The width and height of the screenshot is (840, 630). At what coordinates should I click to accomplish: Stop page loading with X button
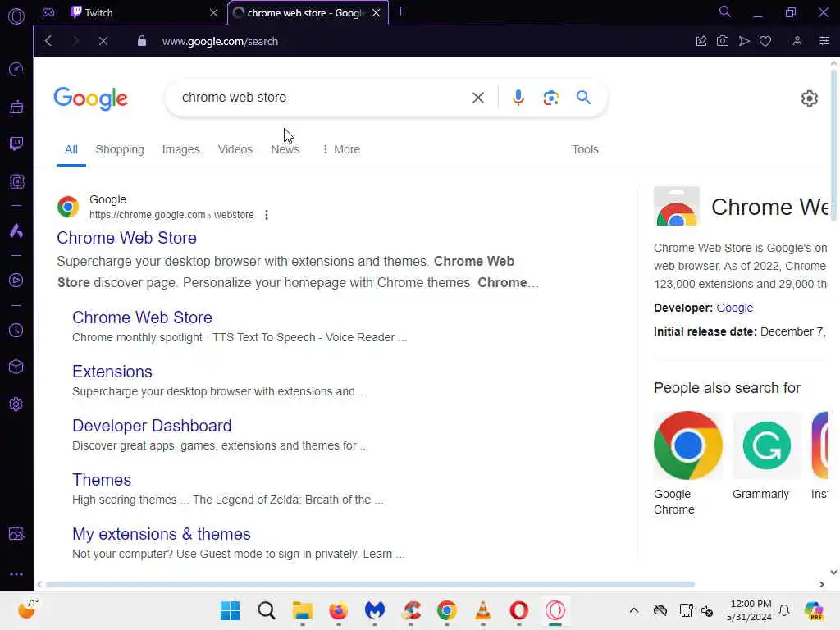click(x=103, y=41)
